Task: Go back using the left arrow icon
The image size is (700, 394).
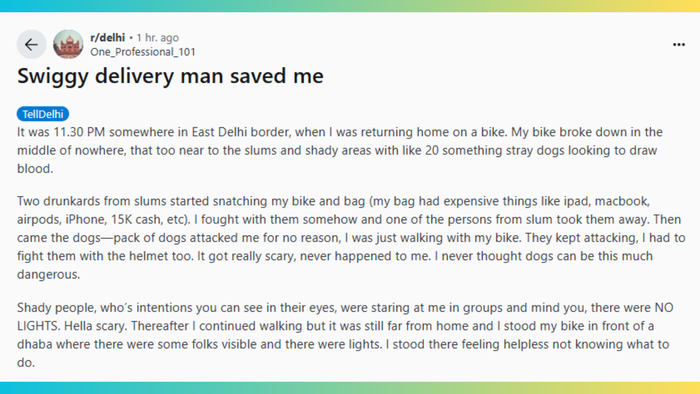Action: (x=31, y=45)
